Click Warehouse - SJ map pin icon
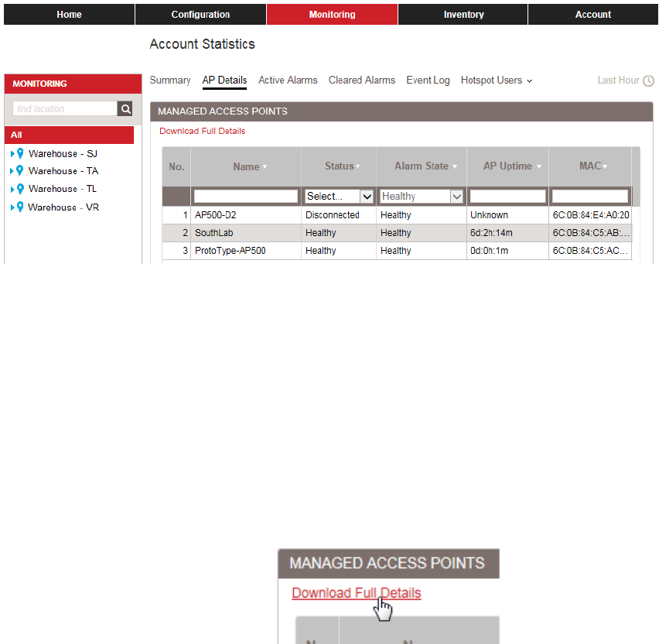Viewport: 659px width, 644px height. coord(20,153)
